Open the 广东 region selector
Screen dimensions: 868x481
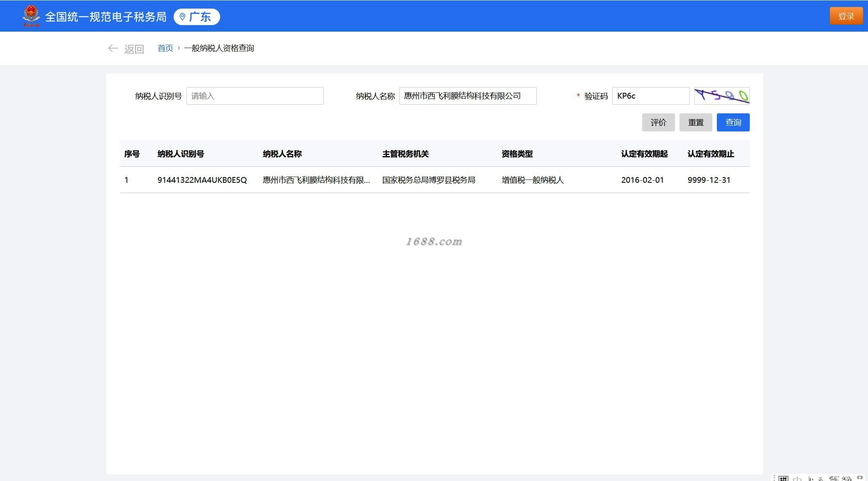(197, 17)
